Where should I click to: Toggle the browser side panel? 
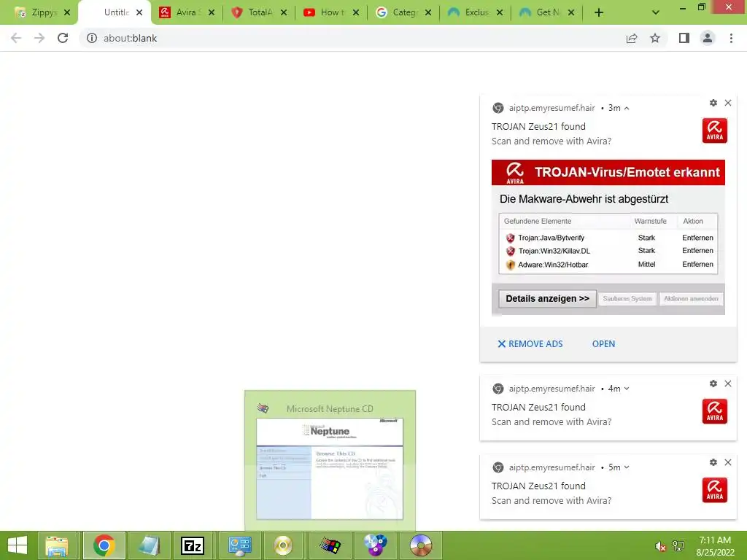click(684, 38)
